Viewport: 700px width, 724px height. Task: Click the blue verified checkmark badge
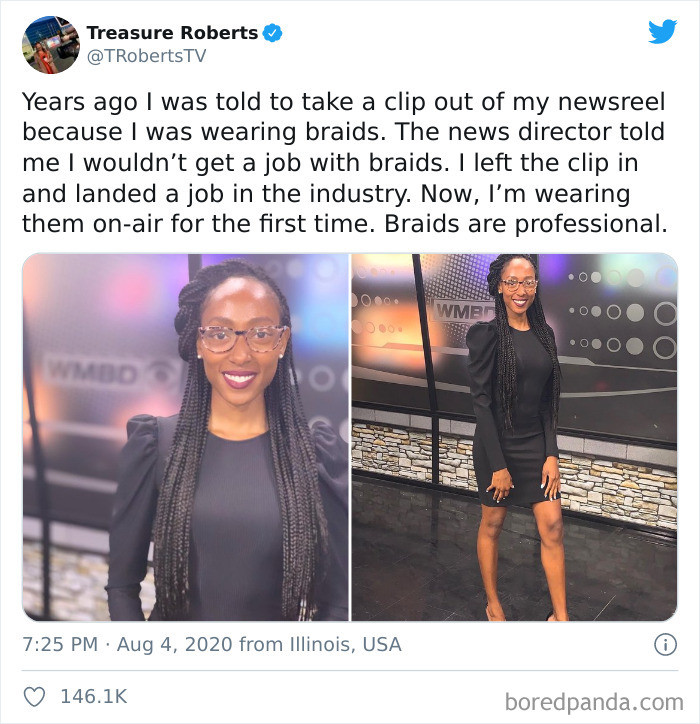[x=272, y=33]
